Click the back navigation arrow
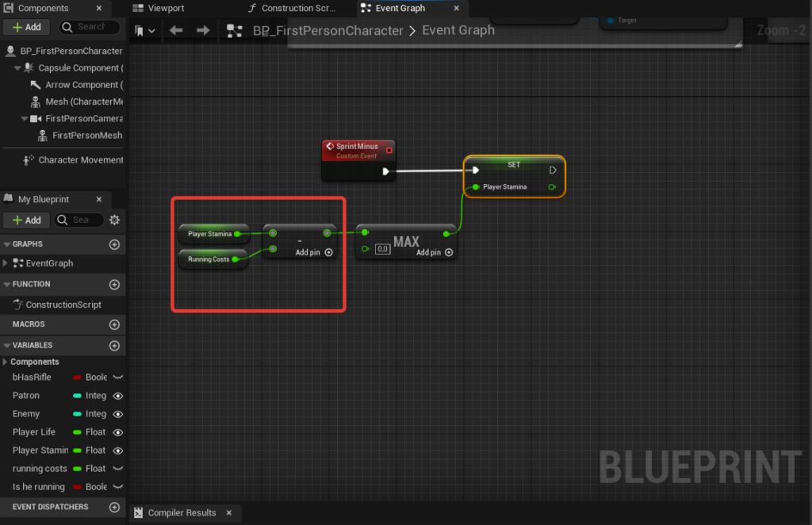Screen dimensions: 812x525 [x=176, y=31]
